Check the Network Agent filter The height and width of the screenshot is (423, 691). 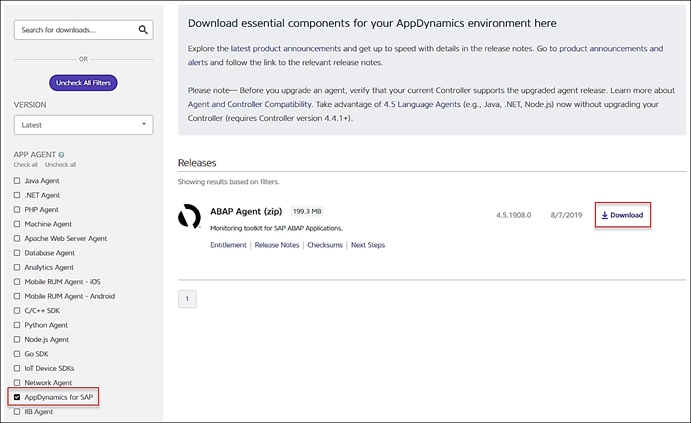click(x=17, y=383)
